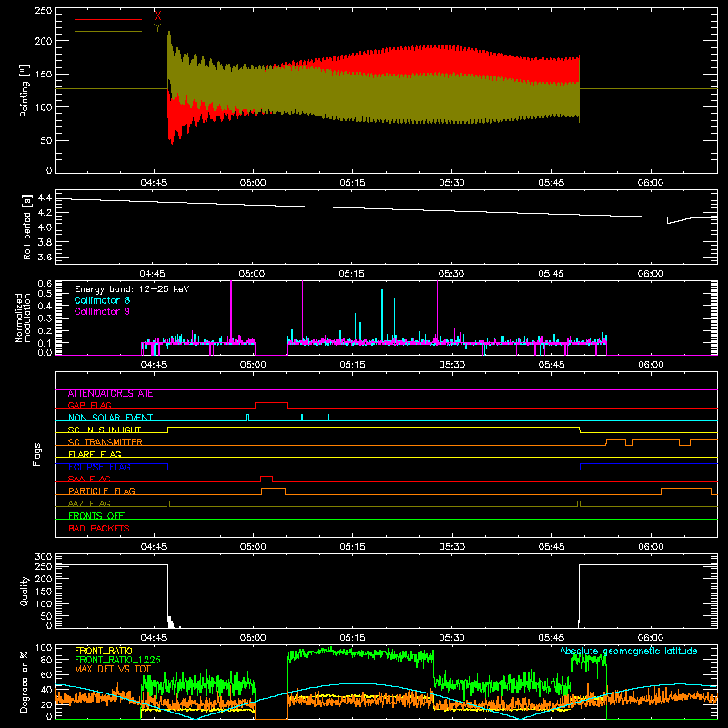Click the red X legend line sample
Screen dimensions: 728x728
point(107,19)
